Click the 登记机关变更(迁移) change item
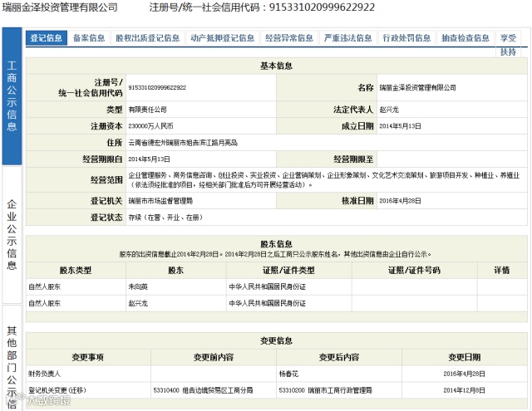The width and height of the screenshot is (532, 411). pos(57,390)
